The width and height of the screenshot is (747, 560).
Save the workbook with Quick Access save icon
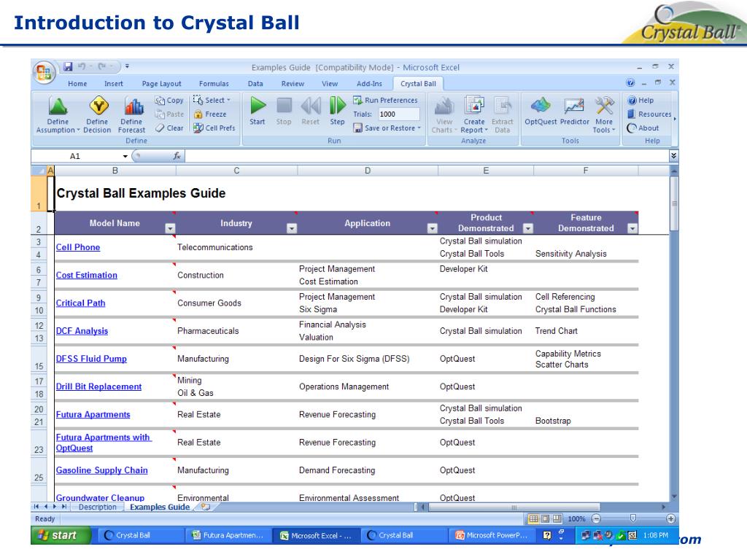click(68, 66)
